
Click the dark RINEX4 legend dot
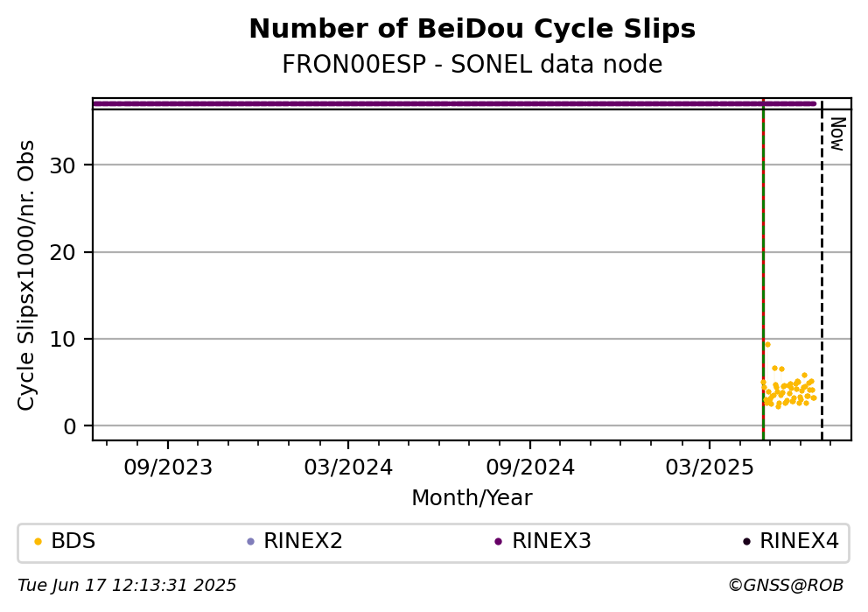pos(746,542)
